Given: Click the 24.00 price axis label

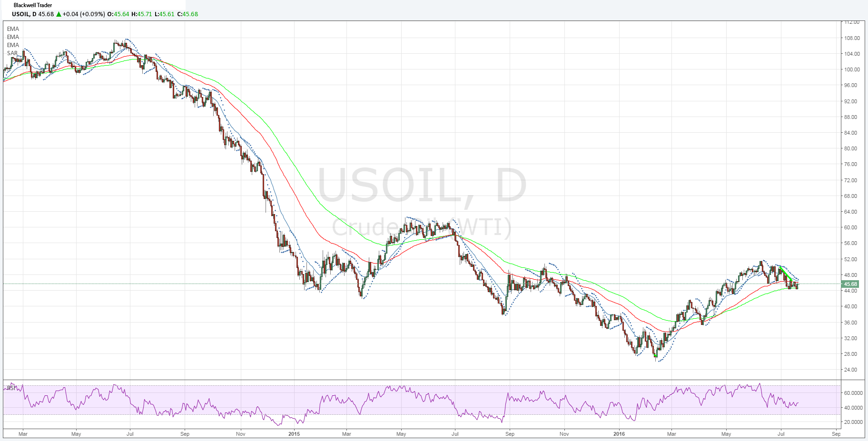Looking at the screenshot, I should pos(850,370).
